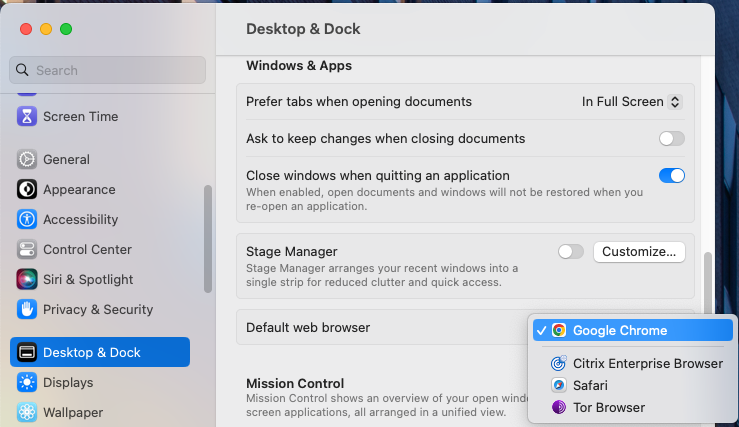Click the Privacy & Security hand icon
The height and width of the screenshot is (427, 739).
[27, 309]
